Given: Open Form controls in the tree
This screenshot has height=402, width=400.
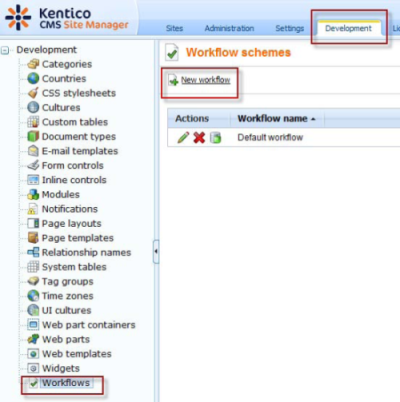Looking at the screenshot, I should point(73,165).
